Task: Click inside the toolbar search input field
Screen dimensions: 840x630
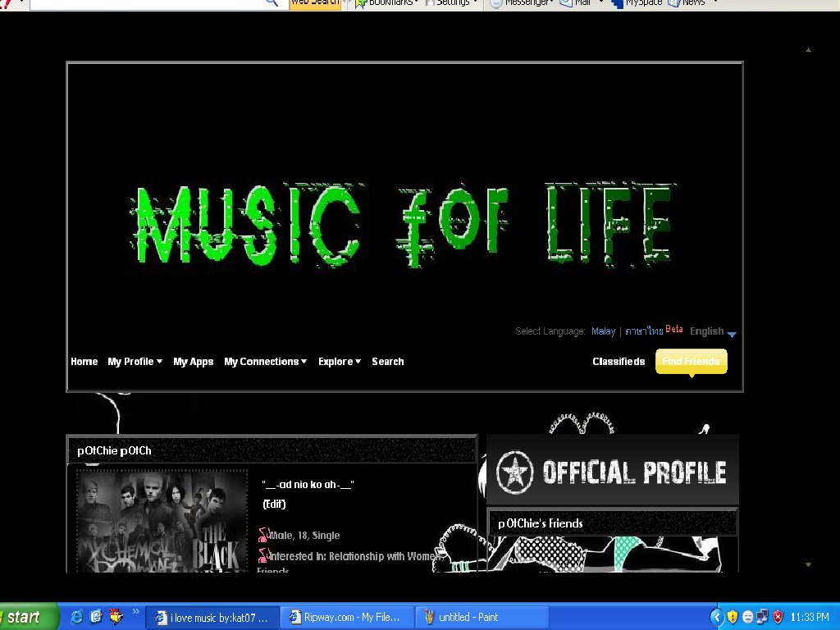Action: [148, 3]
